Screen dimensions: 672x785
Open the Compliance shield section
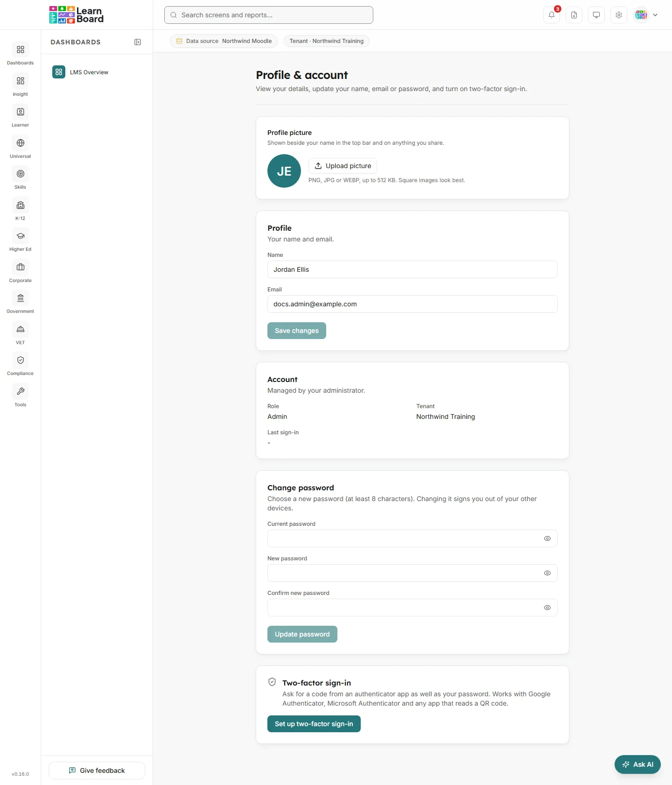click(x=21, y=364)
